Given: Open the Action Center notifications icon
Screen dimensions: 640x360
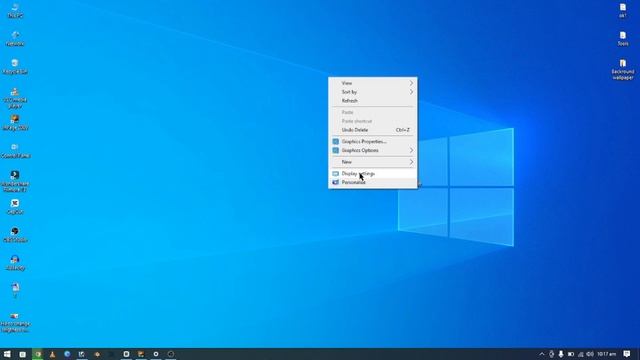Looking at the screenshot, I should (627, 354).
